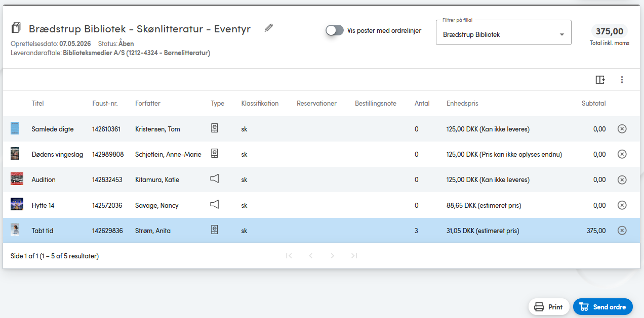Remove the Samlede digte row
Viewport: 644px width, 318px height.
622,129
